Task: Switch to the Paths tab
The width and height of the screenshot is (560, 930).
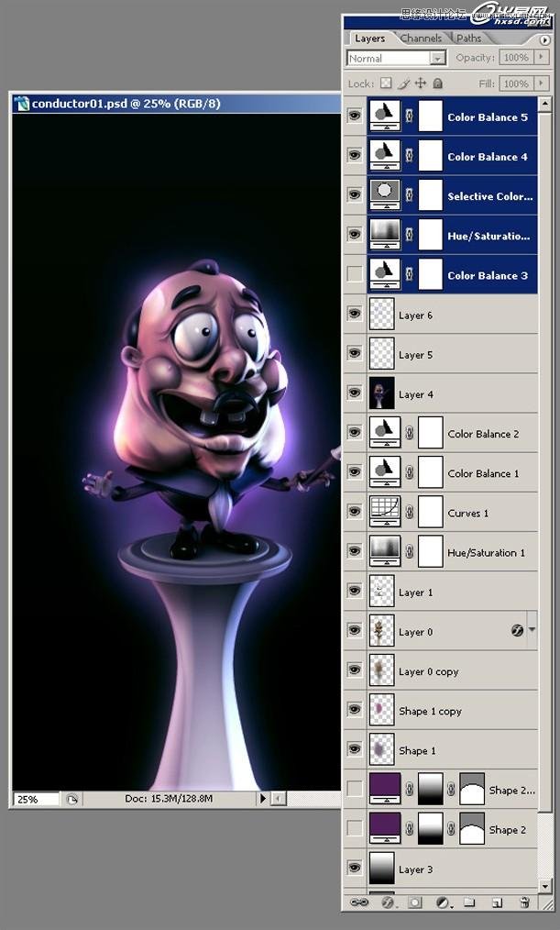Action: pyautogui.click(x=468, y=39)
